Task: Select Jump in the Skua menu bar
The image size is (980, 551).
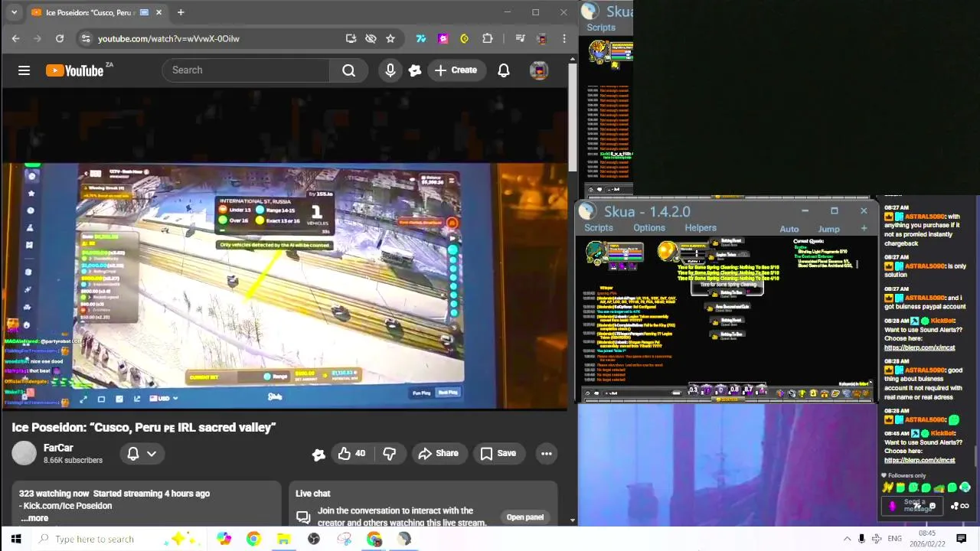Action: click(828, 229)
